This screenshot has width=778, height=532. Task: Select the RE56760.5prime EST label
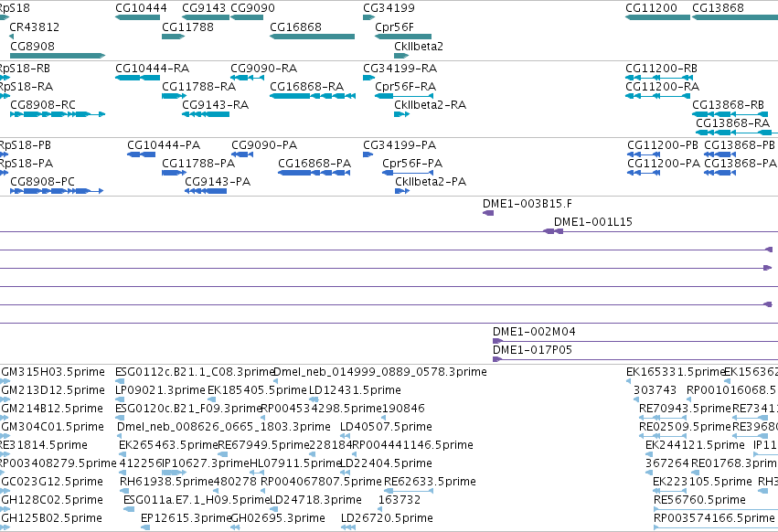pos(699,500)
